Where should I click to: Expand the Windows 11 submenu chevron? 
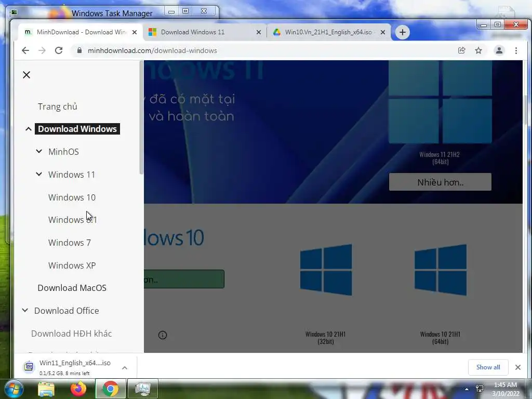coord(39,174)
